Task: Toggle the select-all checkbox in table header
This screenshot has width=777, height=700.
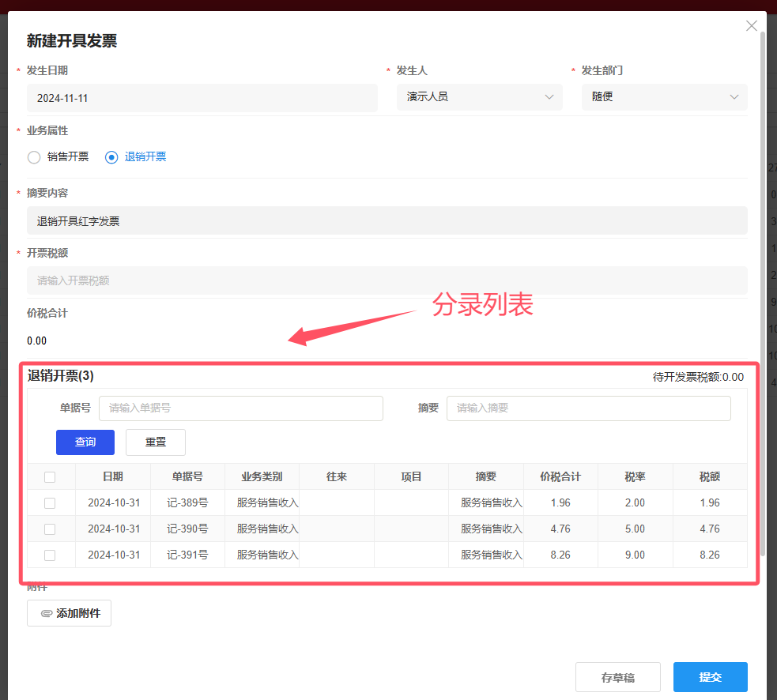Action: click(50, 477)
